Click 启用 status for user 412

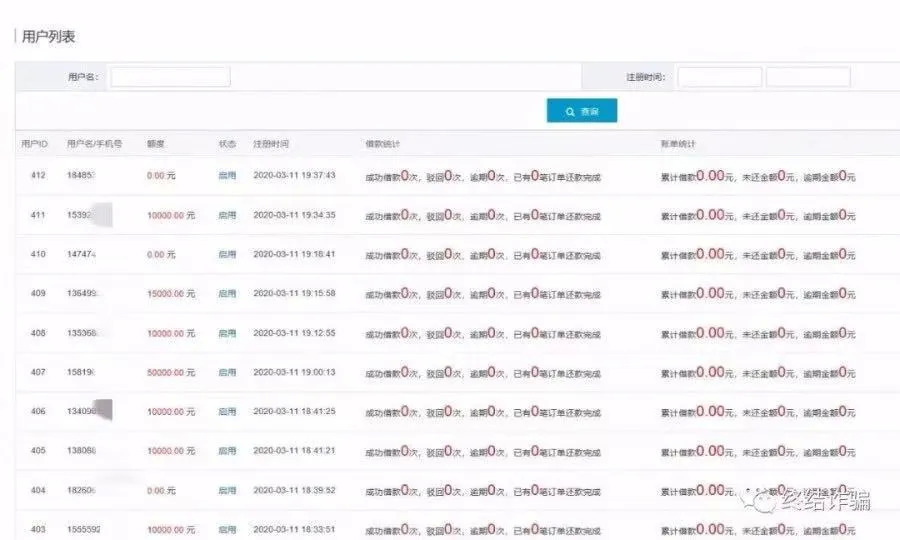coord(227,176)
